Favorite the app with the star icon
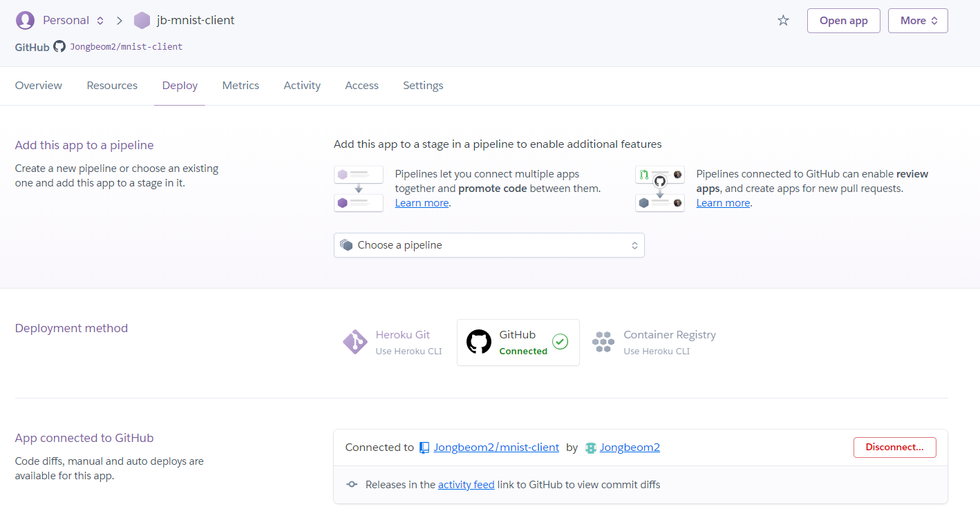The image size is (980, 529). click(783, 21)
